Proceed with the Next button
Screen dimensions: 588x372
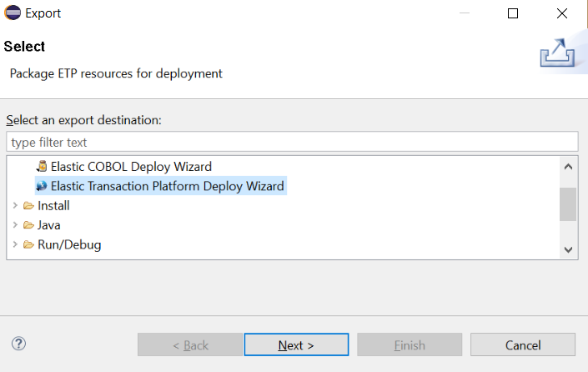tap(296, 344)
